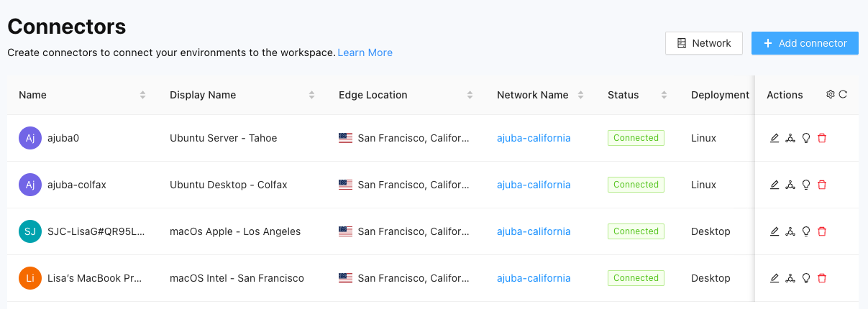Delete the ajuba-colfax connector via trash icon
Screen dimensions: 868x309
(x=822, y=185)
